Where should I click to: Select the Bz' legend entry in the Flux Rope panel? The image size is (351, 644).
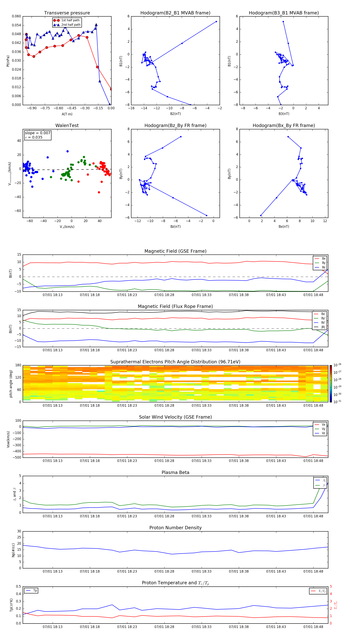(x=320, y=323)
